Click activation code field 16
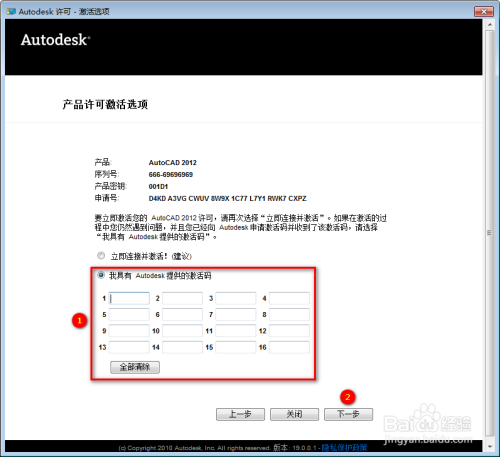The width and height of the screenshot is (500, 457). pos(289,347)
